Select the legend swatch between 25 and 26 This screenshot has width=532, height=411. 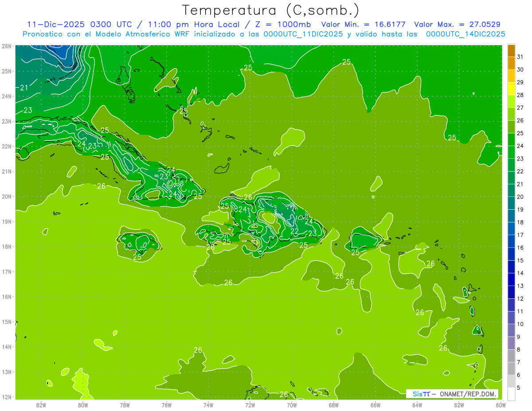512,126
